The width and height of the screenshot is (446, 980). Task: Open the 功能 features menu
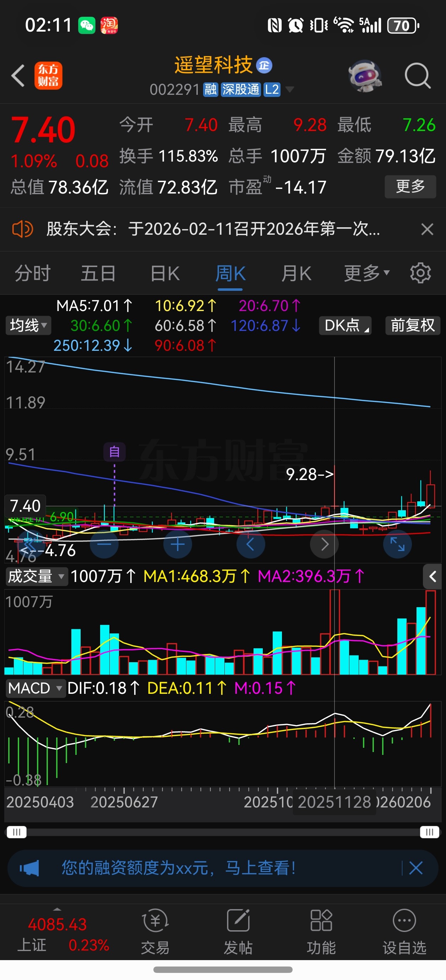coord(321,932)
